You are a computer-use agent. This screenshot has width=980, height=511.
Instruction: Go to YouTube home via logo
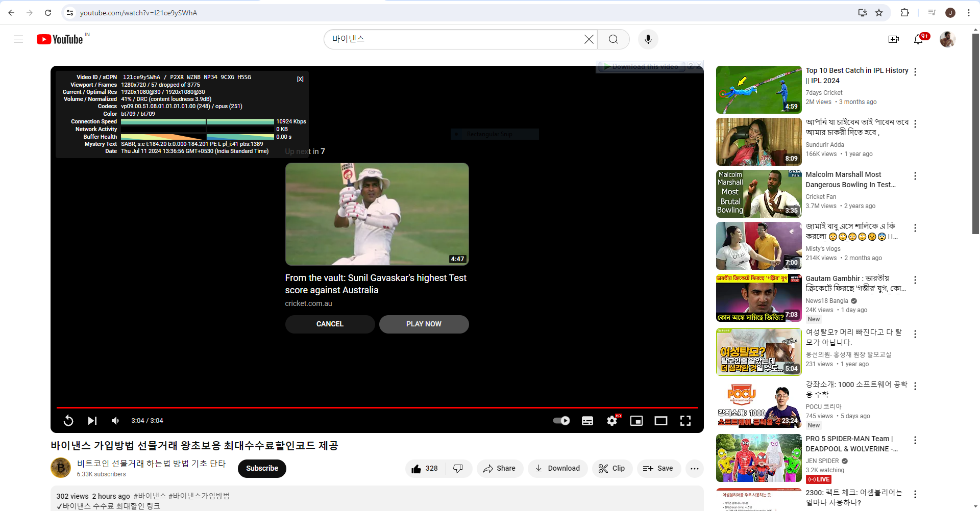click(60, 39)
